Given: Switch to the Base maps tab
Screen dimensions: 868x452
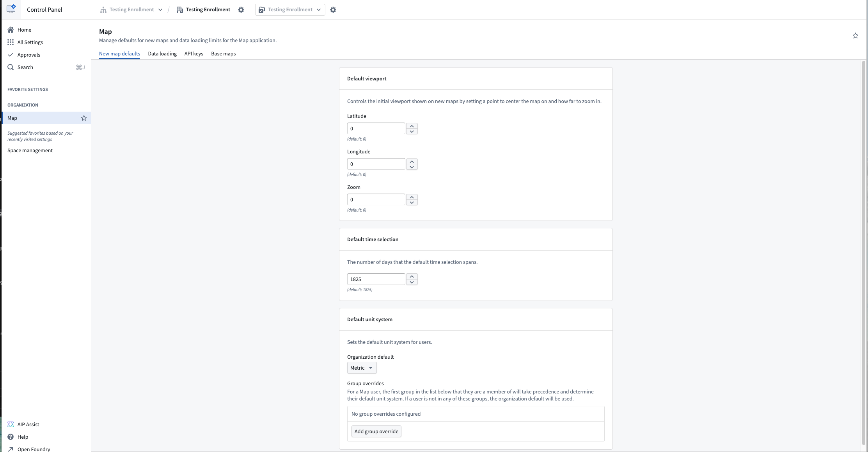Looking at the screenshot, I should pyautogui.click(x=224, y=54).
